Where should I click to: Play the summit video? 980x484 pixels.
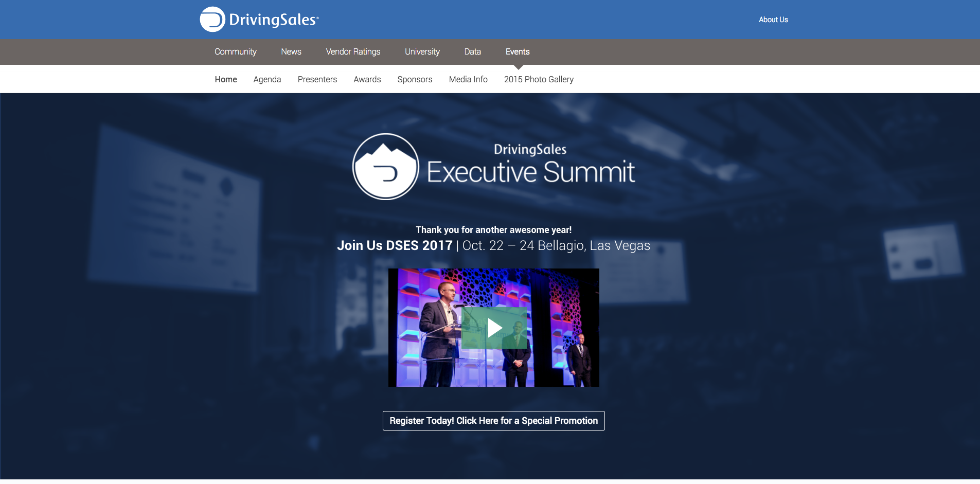[x=494, y=328]
